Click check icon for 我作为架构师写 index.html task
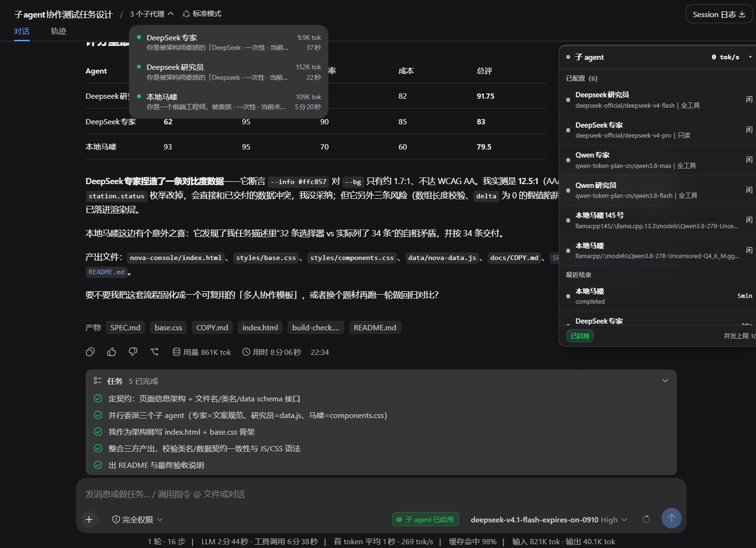 pos(98,432)
